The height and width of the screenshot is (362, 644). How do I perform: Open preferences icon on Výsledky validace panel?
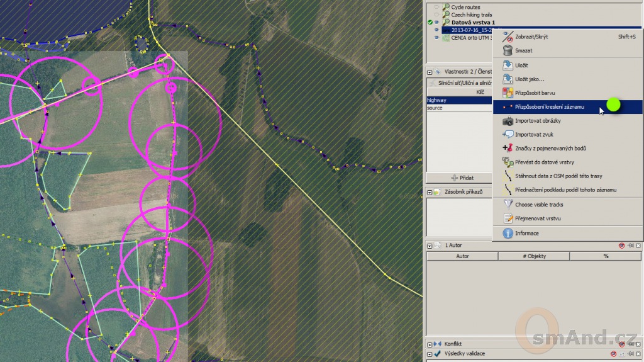(622, 354)
